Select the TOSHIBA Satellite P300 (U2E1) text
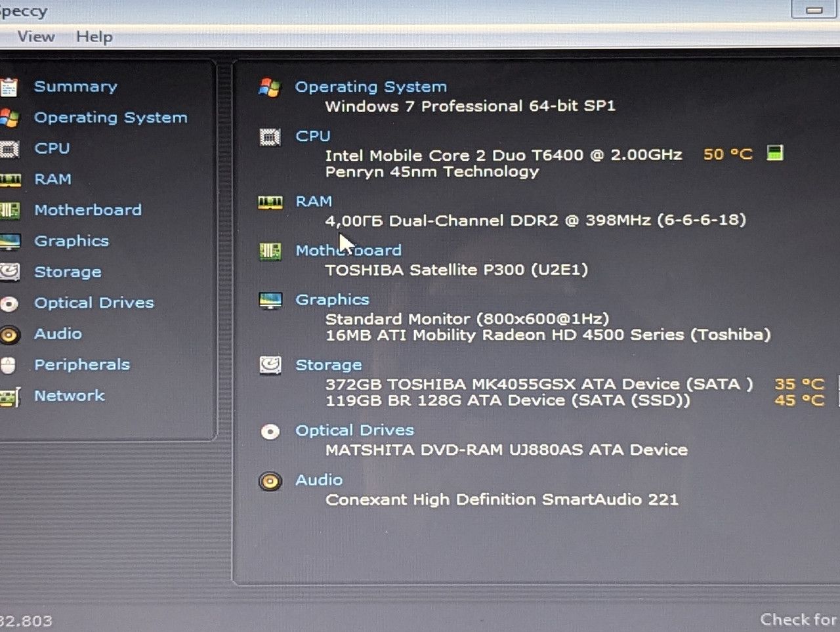Image resolution: width=840 pixels, height=632 pixels. 457,270
